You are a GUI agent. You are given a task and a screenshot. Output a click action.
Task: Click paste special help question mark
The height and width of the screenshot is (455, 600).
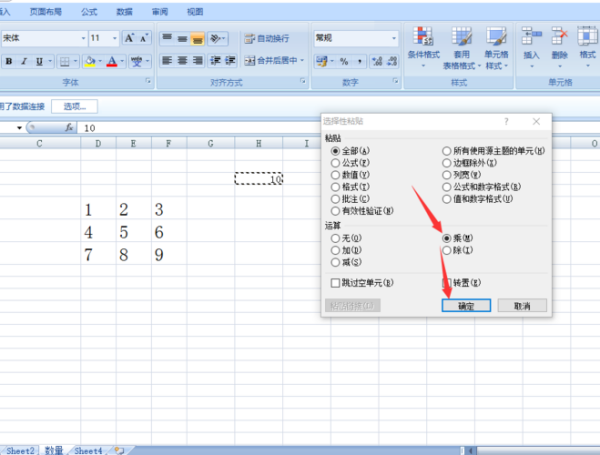click(506, 122)
